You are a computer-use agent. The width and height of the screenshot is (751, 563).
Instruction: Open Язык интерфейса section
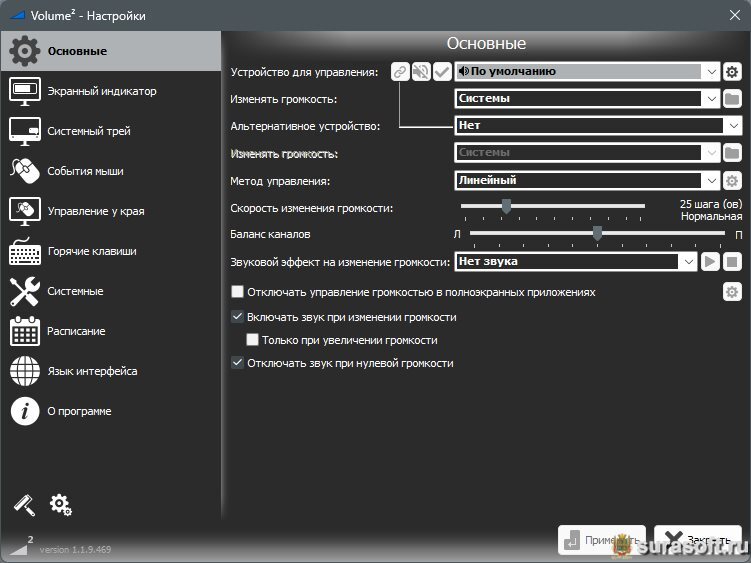pos(111,371)
